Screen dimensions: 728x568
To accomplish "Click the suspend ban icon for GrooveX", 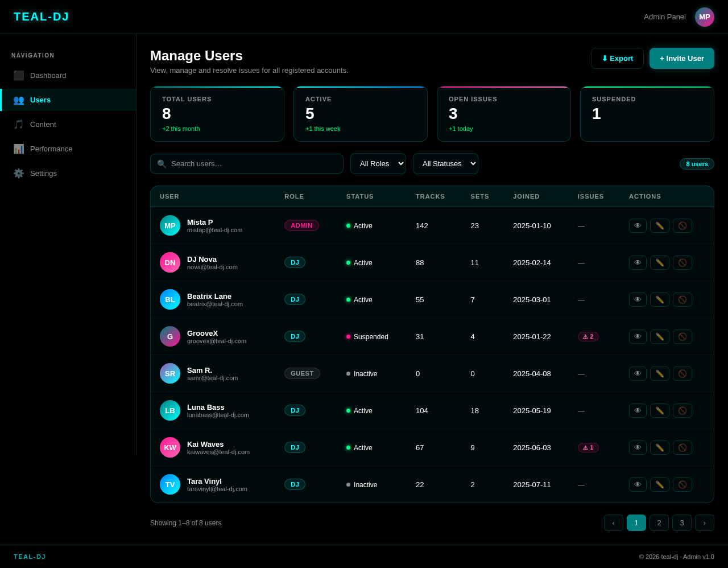I will [682, 336].
